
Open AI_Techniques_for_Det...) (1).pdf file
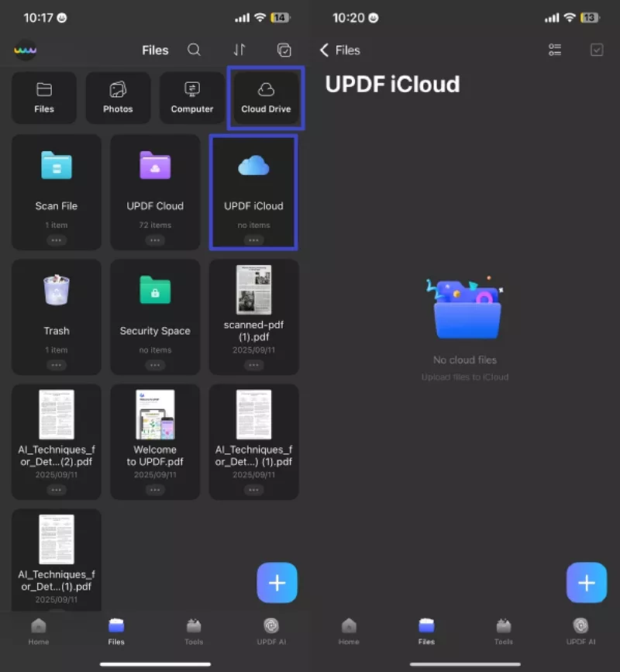[253, 442]
